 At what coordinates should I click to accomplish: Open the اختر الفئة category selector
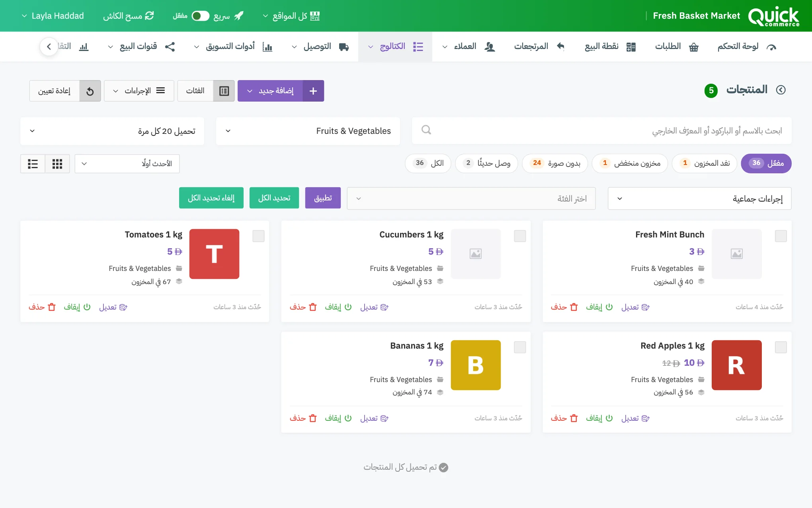(471, 198)
